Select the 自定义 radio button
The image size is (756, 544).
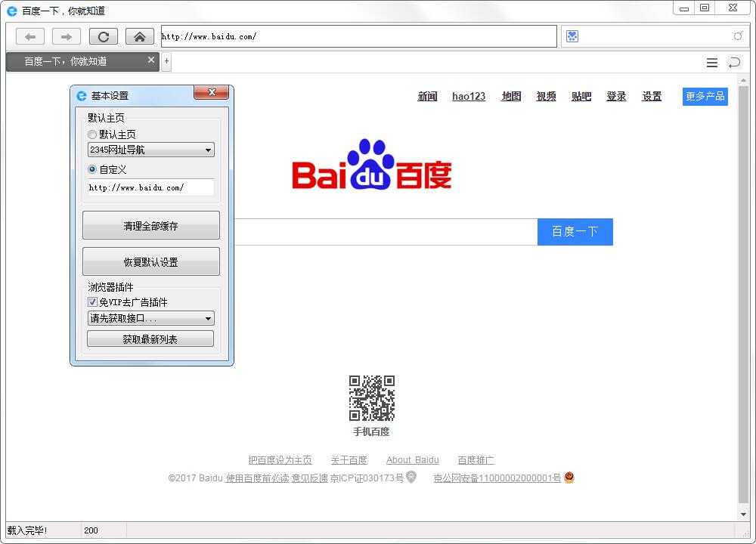(x=92, y=169)
